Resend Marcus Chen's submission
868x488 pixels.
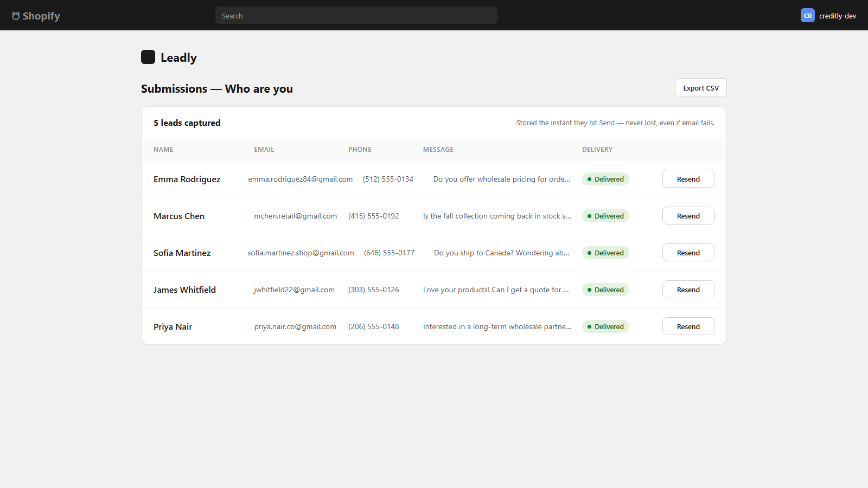pos(688,216)
